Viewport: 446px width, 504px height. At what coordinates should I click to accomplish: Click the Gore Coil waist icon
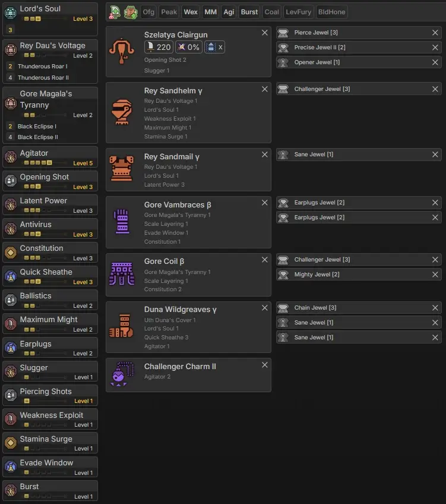point(122,274)
